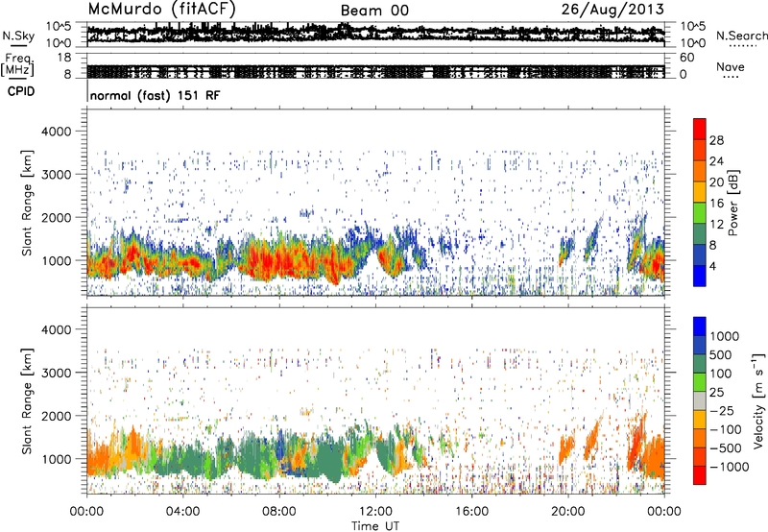Pick the orange-red 24–28 dB Power segment
Image resolution: width=768 pixels, height=532 pixels.
pos(700,150)
